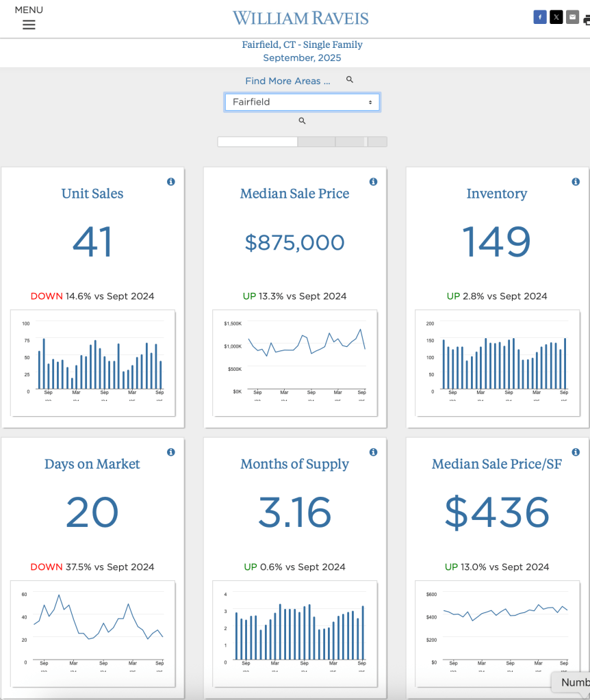This screenshot has width=590, height=700.
Task: Click the Inventory card info icon
Action: click(576, 181)
